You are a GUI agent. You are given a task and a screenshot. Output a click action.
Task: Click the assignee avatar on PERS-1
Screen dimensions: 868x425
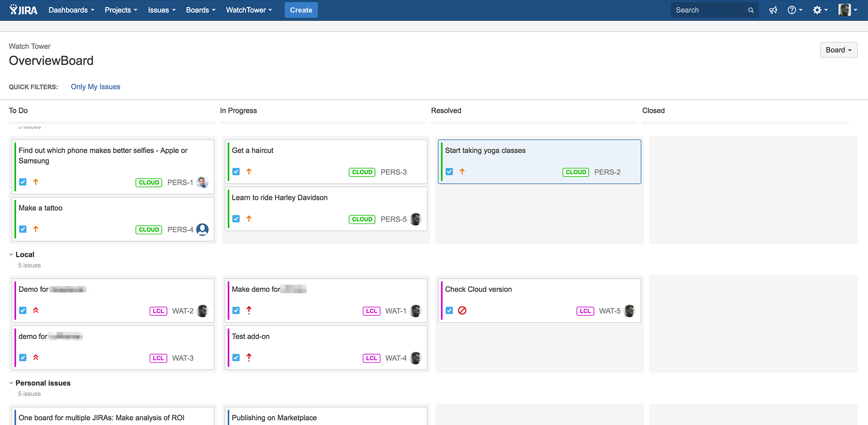(202, 182)
